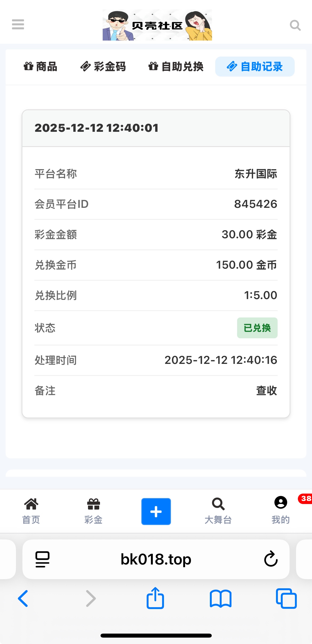The width and height of the screenshot is (312, 644).
Task: Switch to the 商品 tab
Action: [41, 67]
